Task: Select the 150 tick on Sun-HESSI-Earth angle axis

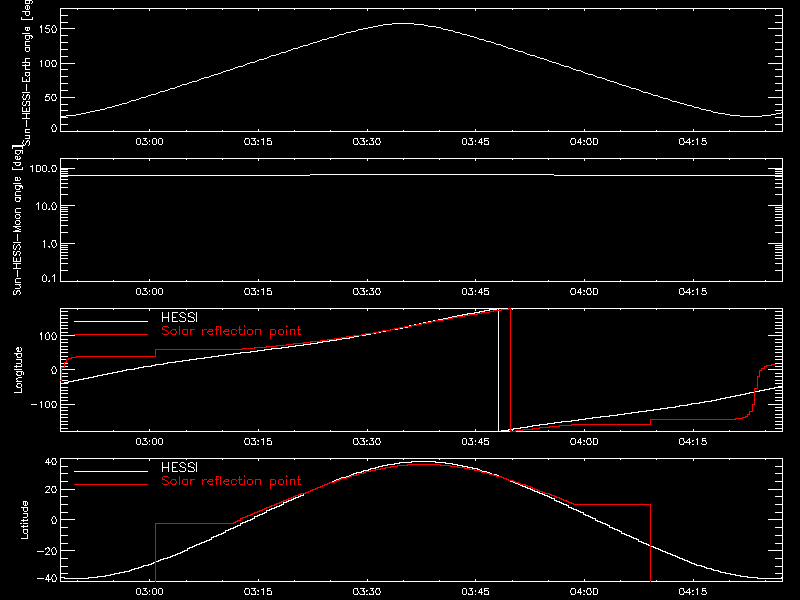Action: point(49,29)
